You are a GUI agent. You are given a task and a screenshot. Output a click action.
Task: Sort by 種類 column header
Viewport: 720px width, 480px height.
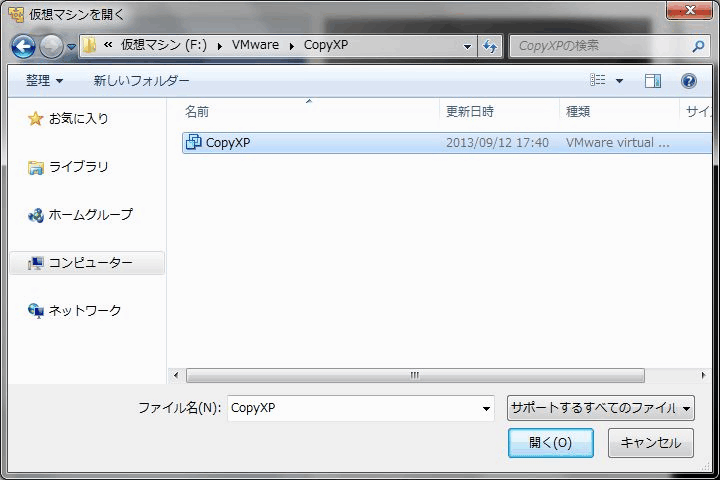tap(578, 112)
